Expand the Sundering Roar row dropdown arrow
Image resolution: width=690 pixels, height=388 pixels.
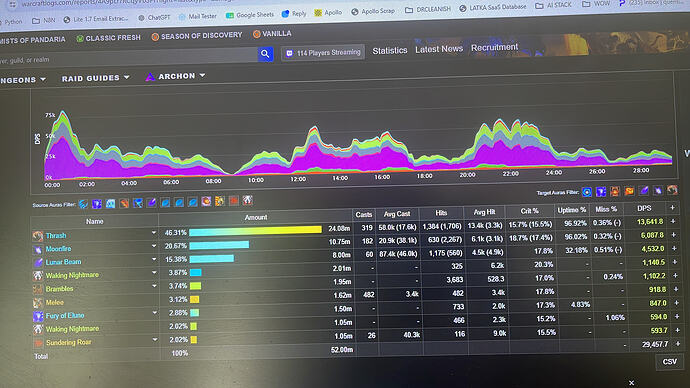tap(154, 340)
